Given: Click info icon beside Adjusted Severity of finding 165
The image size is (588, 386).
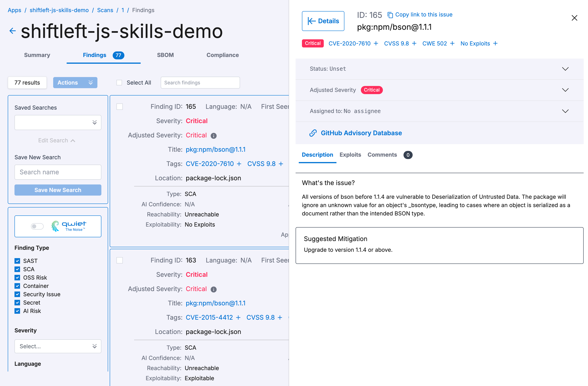Looking at the screenshot, I should coord(213,136).
